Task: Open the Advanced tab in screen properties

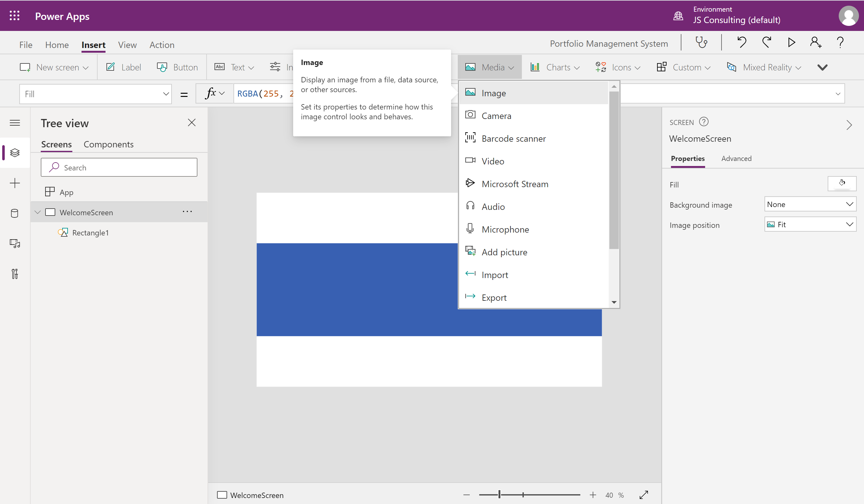Action: (x=736, y=158)
